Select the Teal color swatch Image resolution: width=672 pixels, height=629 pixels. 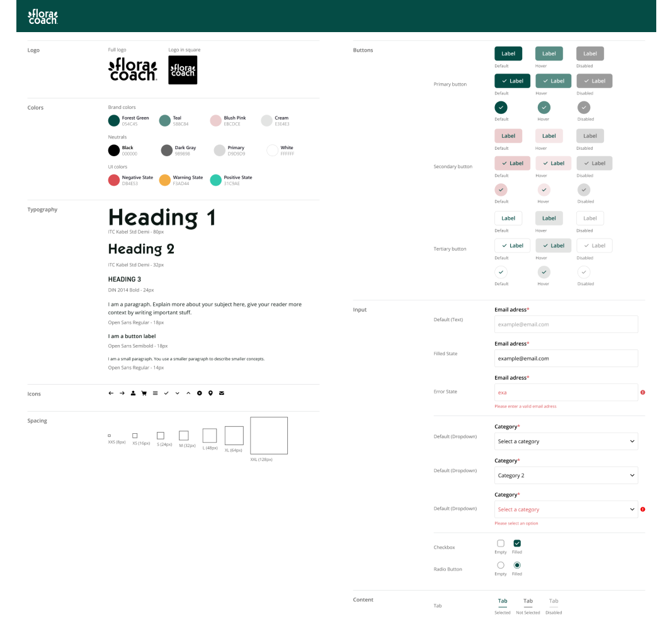(165, 121)
